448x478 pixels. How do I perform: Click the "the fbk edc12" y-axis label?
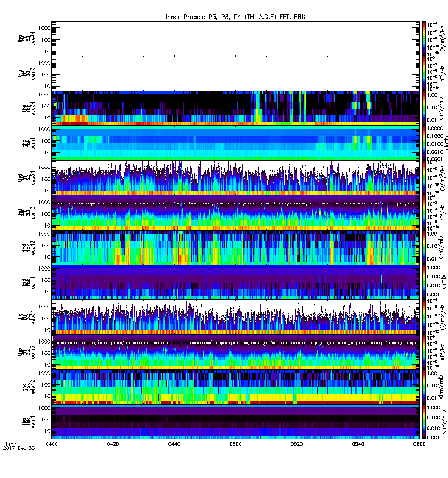point(29,387)
